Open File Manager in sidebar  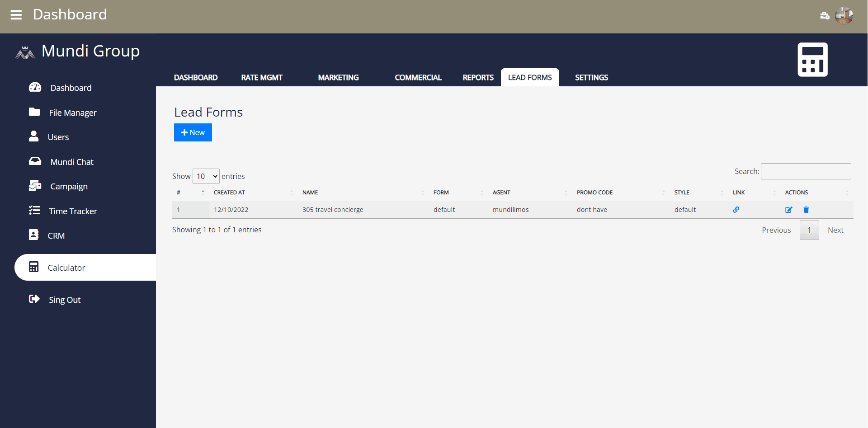[x=72, y=113]
